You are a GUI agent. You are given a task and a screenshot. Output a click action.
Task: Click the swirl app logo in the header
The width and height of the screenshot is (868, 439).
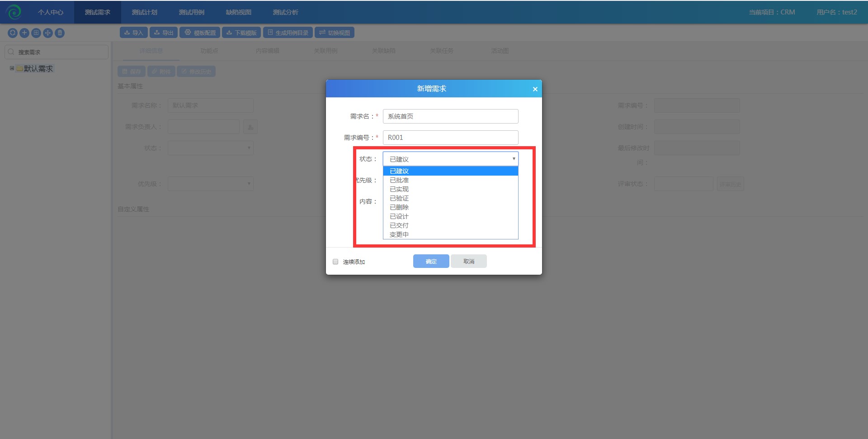tap(14, 12)
